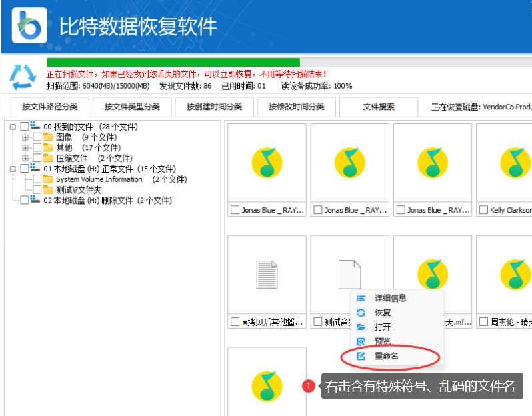Click the rename pencil icon in the menu
The width and height of the screenshot is (532, 416).
(x=361, y=356)
